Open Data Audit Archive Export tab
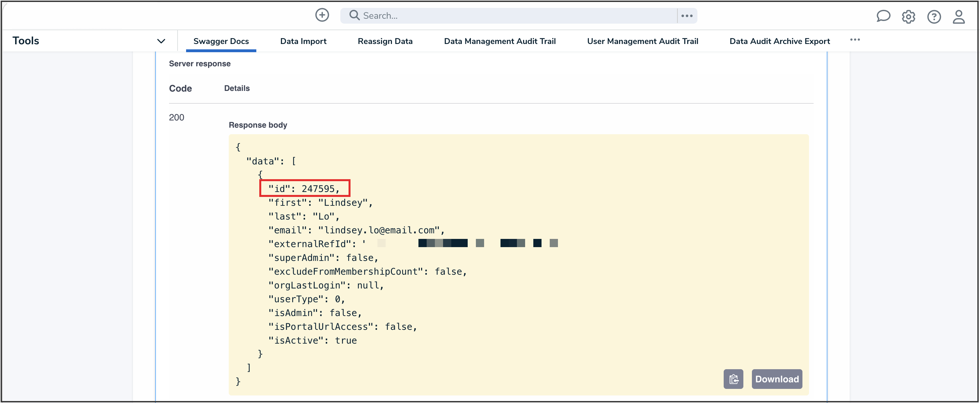The width and height of the screenshot is (980, 403). pos(779,41)
